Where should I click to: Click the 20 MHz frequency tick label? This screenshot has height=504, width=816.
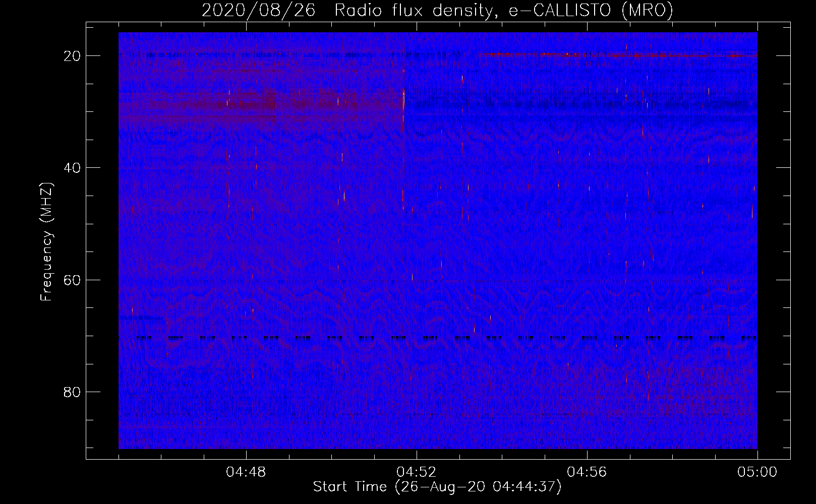[73, 56]
